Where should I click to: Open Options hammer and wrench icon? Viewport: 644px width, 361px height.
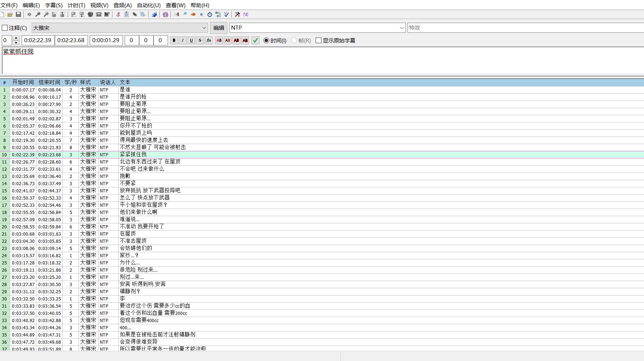click(x=237, y=14)
